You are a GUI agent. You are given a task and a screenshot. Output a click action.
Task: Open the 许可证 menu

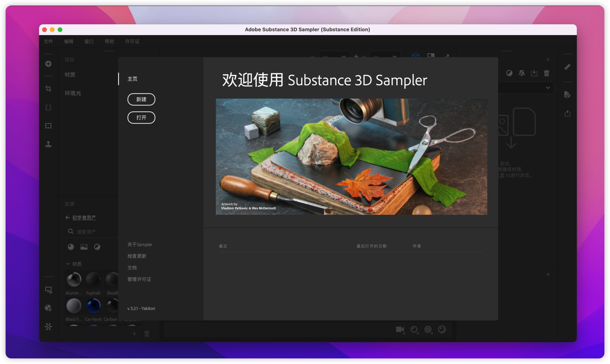coord(132,42)
